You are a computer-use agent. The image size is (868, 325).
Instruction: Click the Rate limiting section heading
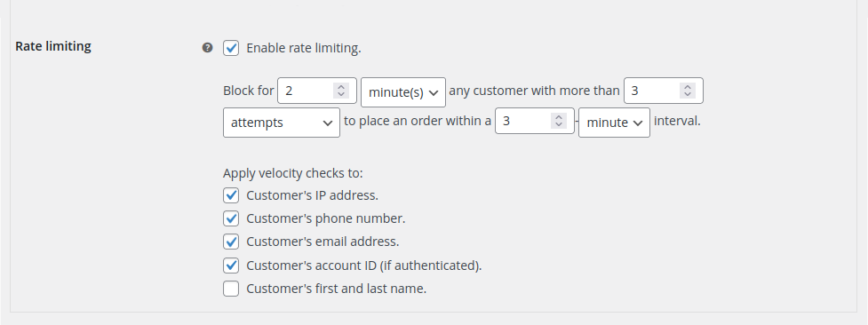53,46
